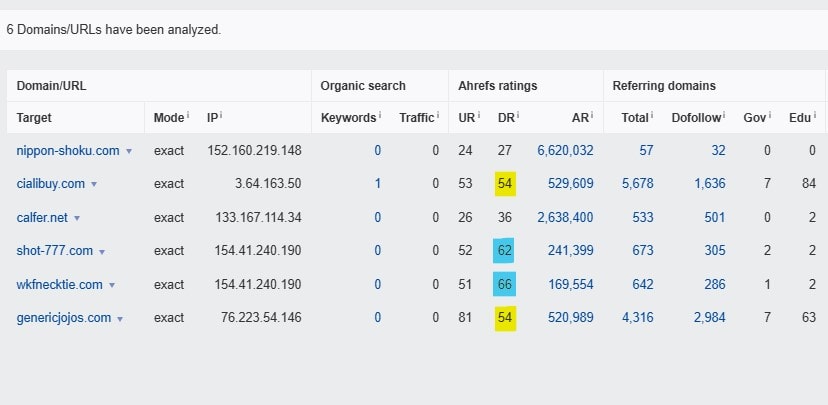Open AR value 6,620,032
The width and height of the screenshot is (828, 405).
566,150
